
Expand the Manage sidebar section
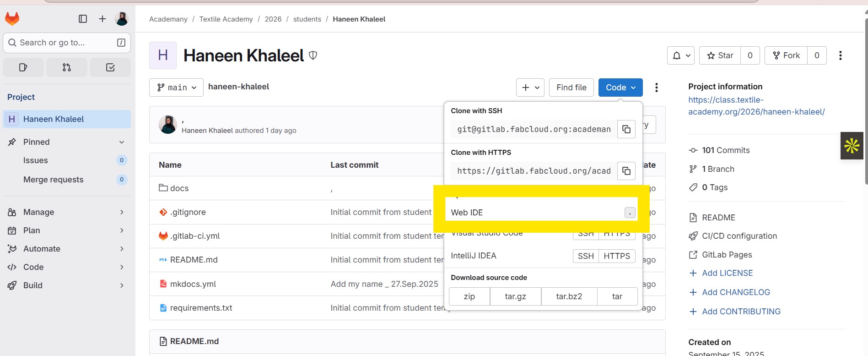point(66,212)
